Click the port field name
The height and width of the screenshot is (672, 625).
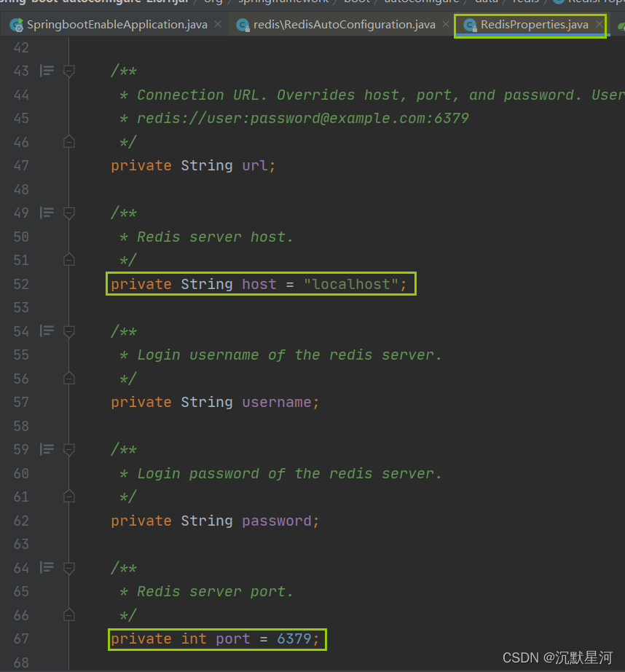point(233,639)
